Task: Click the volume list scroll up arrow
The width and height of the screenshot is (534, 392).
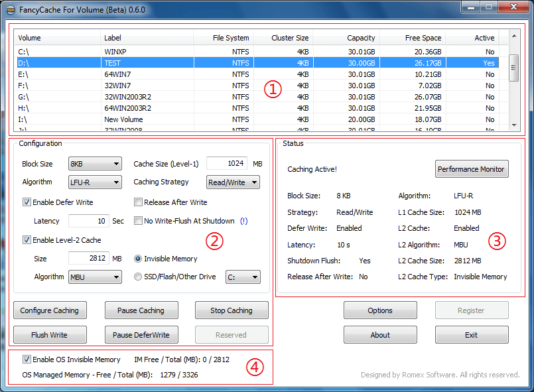Action: (x=514, y=36)
